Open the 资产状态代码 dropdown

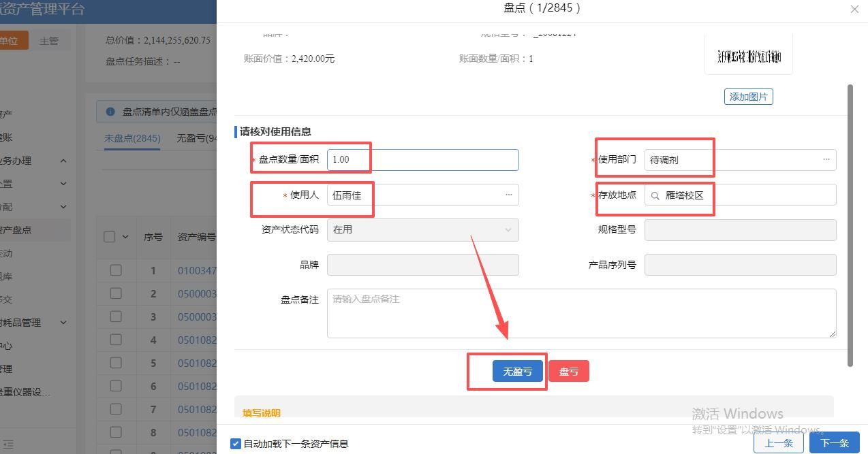pos(422,230)
